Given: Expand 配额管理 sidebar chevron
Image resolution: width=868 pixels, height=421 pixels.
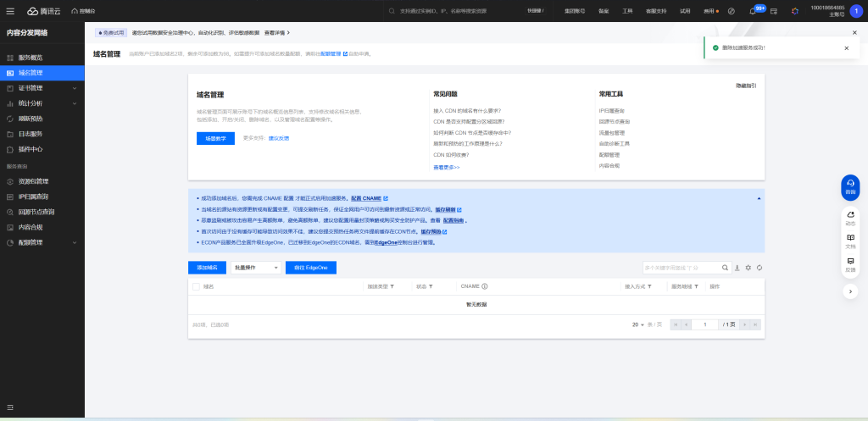Looking at the screenshot, I should [75, 242].
